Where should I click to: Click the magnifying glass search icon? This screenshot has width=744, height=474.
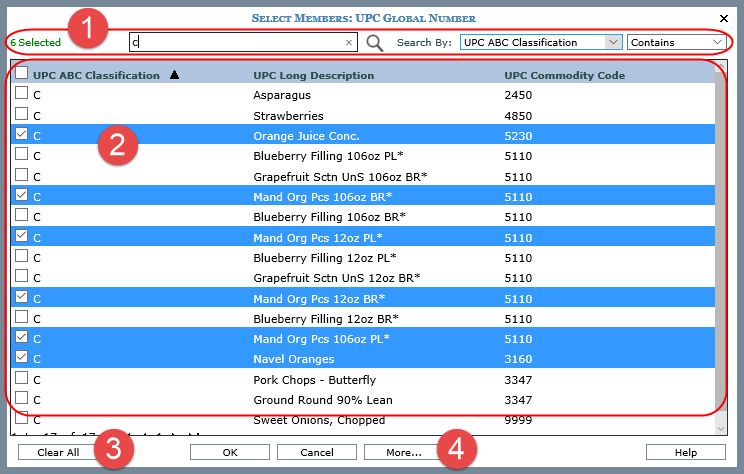(375, 43)
